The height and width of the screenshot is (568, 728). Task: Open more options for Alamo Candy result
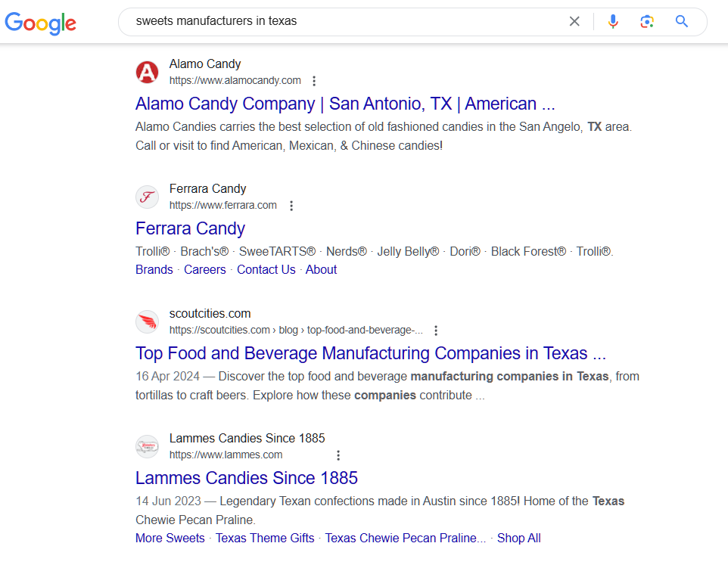(x=314, y=81)
